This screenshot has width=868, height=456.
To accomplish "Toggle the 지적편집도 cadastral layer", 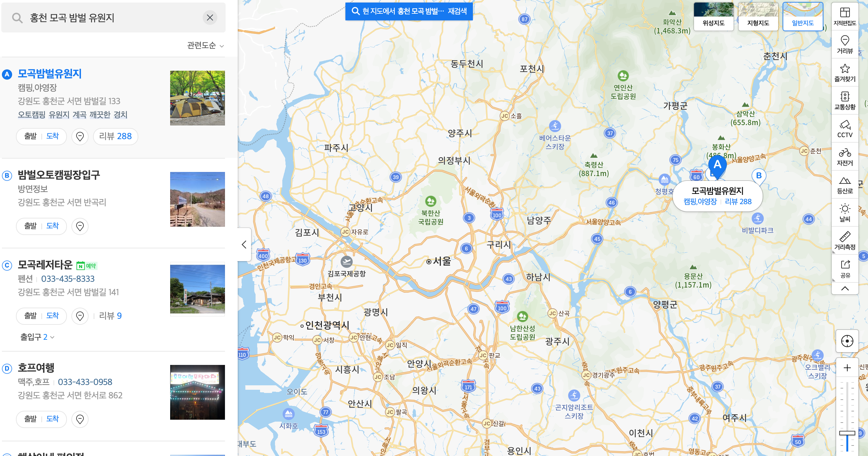I will pos(845,17).
